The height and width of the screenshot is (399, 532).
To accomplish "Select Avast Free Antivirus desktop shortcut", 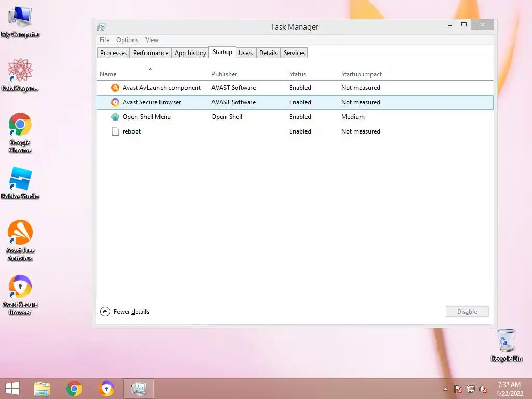I will (x=20, y=241).
